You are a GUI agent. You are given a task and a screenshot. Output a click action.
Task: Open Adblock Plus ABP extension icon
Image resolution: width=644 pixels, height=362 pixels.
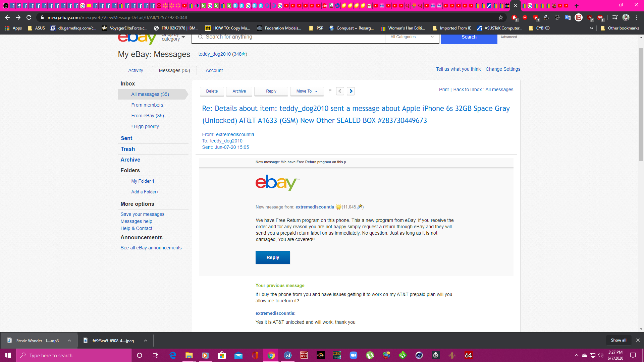point(600,17)
